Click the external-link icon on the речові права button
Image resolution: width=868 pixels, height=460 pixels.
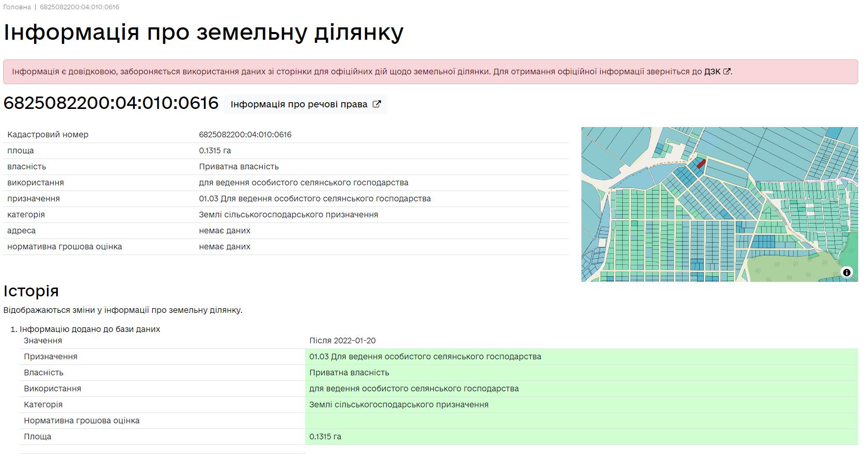376,104
